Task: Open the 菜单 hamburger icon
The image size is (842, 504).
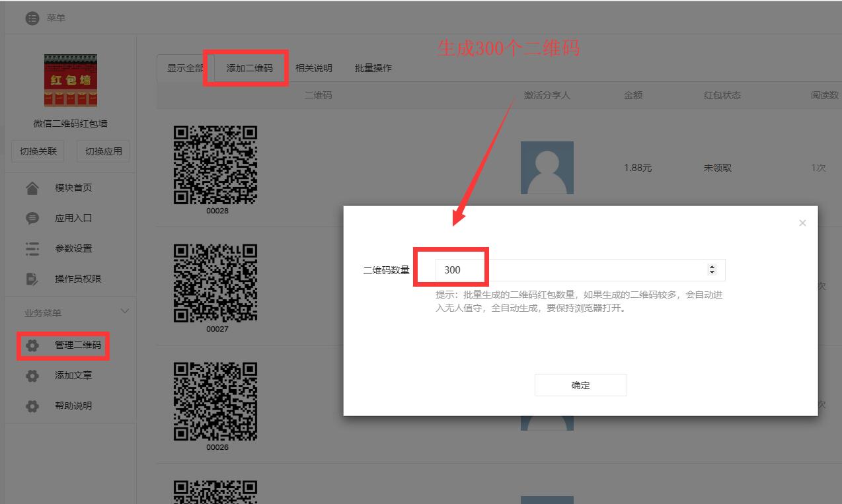Action: (x=32, y=18)
